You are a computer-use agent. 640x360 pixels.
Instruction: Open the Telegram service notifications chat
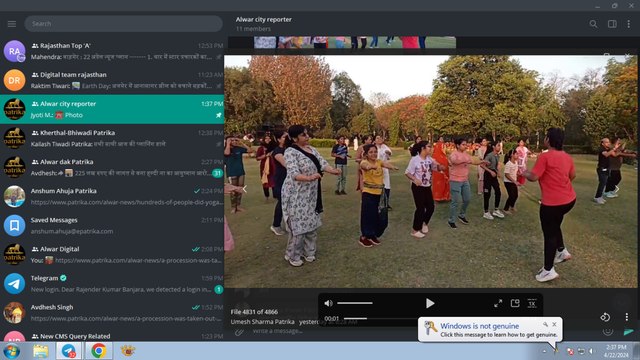tap(112, 284)
